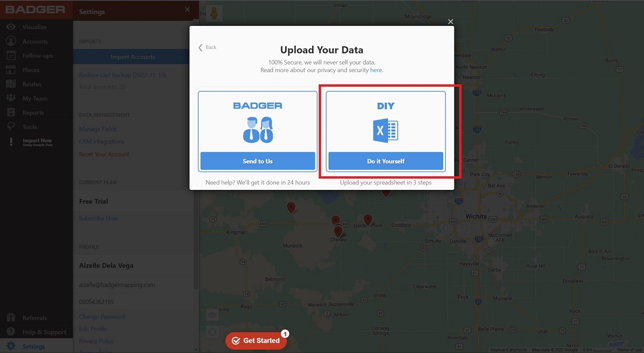Viewport: 644px width, 353px height.
Task: Click the Wichita label on the map
Action: tap(476, 216)
